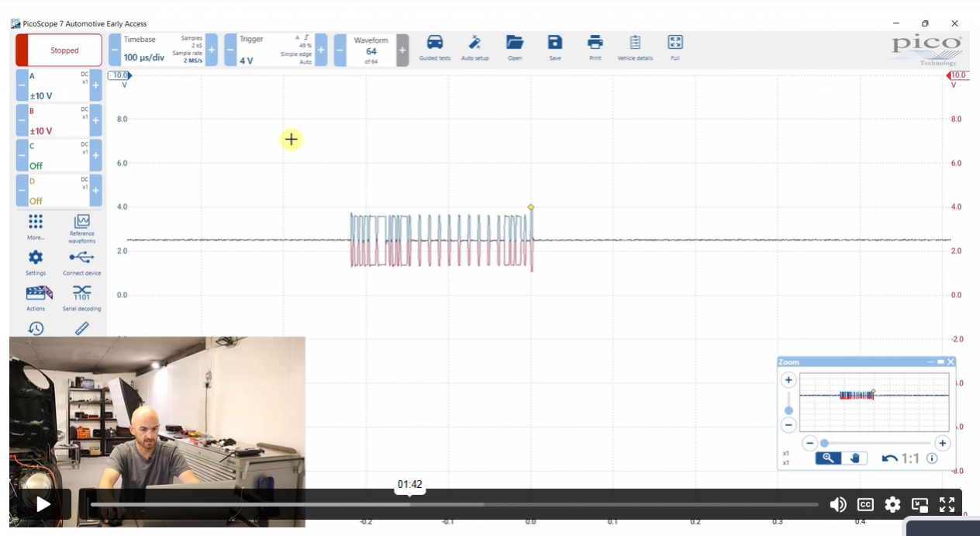Enter fullscreen on the video player

coord(947,504)
